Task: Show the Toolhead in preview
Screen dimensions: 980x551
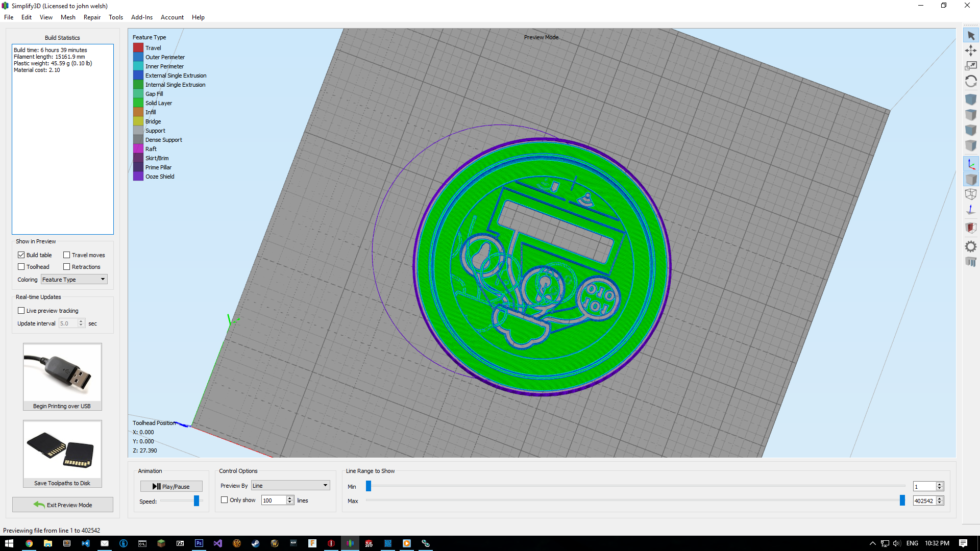Action: 21,267
